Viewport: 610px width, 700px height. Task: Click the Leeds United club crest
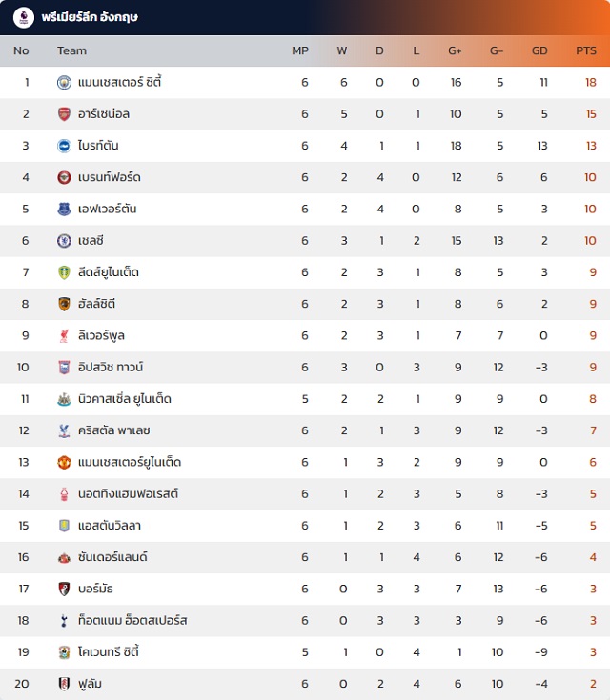[x=65, y=272]
